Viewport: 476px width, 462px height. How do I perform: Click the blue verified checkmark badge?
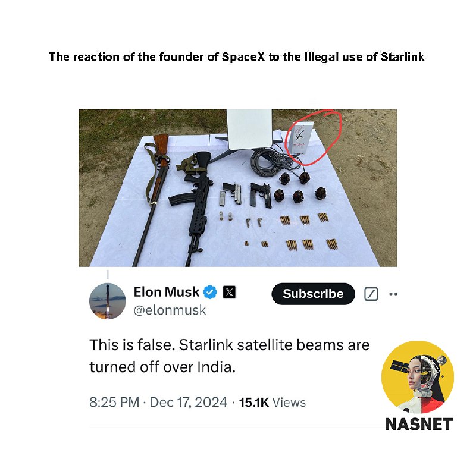point(210,293)
